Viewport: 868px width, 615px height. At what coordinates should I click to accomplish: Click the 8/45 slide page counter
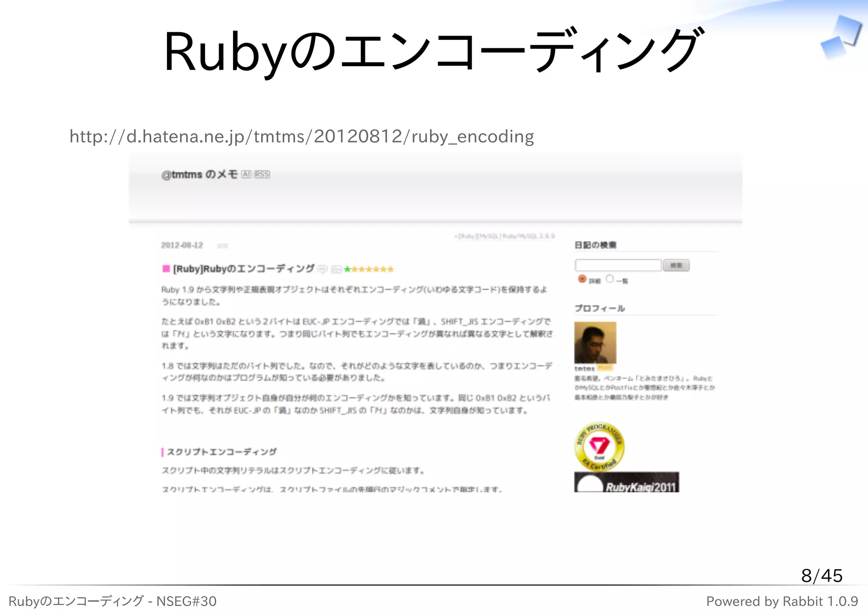[821, 576]
